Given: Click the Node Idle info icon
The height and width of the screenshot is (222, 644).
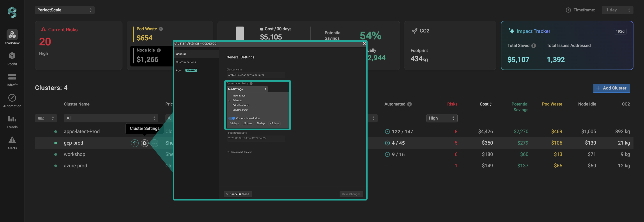Looking at the screenshot, I should point(159,50).
